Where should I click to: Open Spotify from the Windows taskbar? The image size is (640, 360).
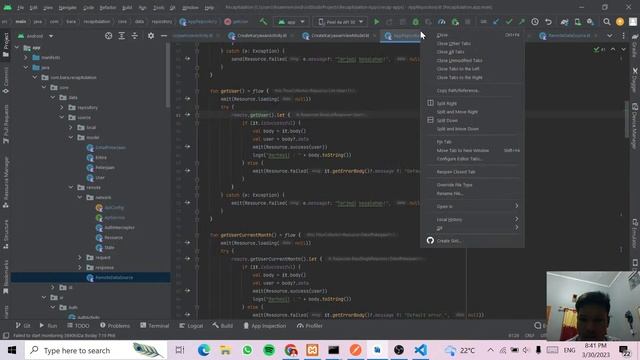tap(269, 350)
